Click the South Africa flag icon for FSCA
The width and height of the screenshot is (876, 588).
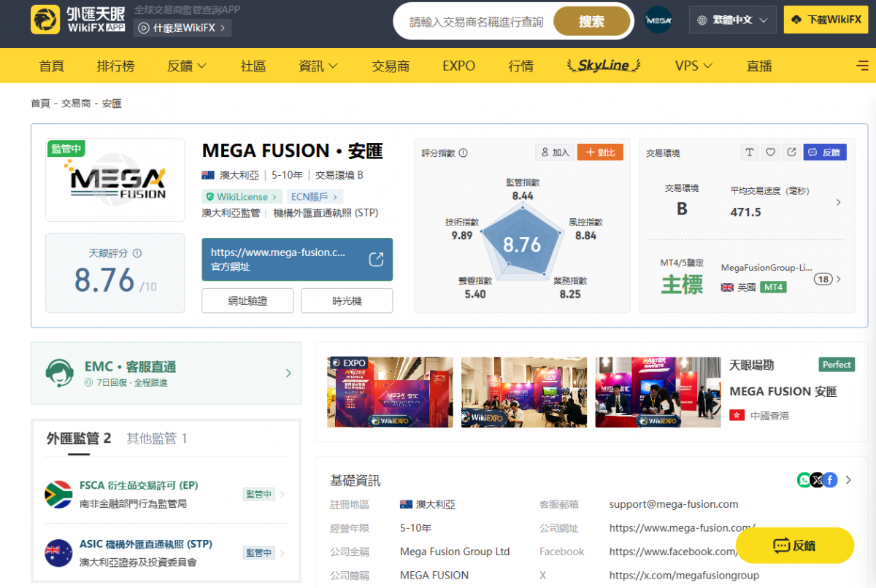(x=58, y=494)
